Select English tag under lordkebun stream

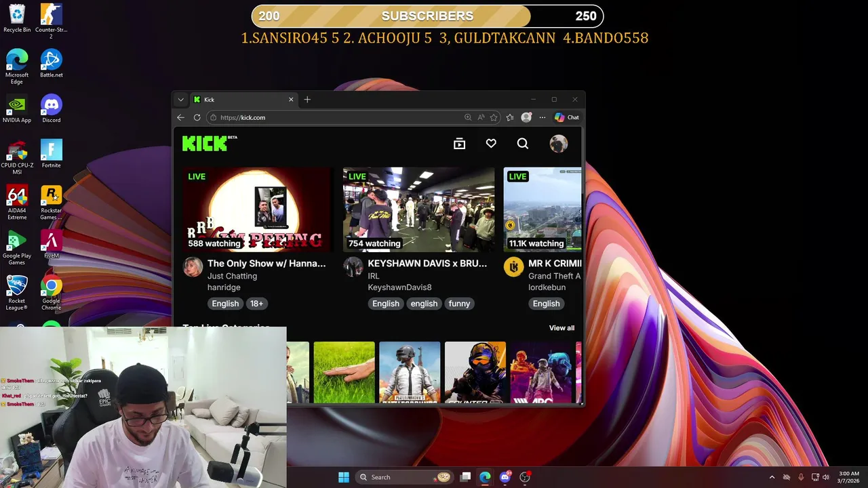(x=546, y=304)
